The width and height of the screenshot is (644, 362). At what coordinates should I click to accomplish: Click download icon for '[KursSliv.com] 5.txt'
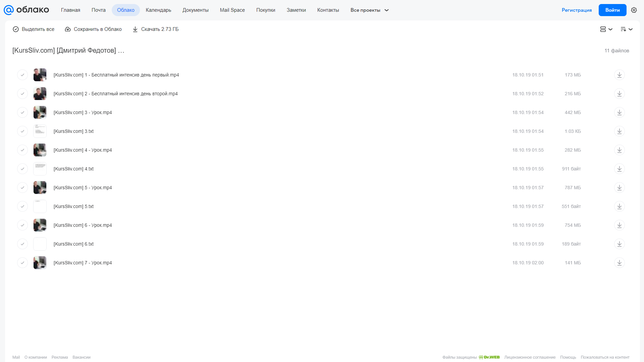tap(619, 206)
